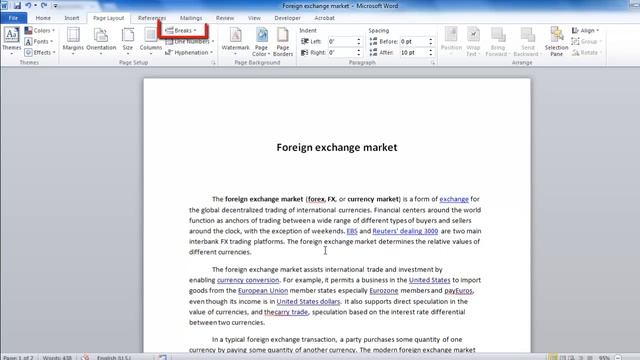
Task: Click the zoom out minus button
Action: point(618,358)
